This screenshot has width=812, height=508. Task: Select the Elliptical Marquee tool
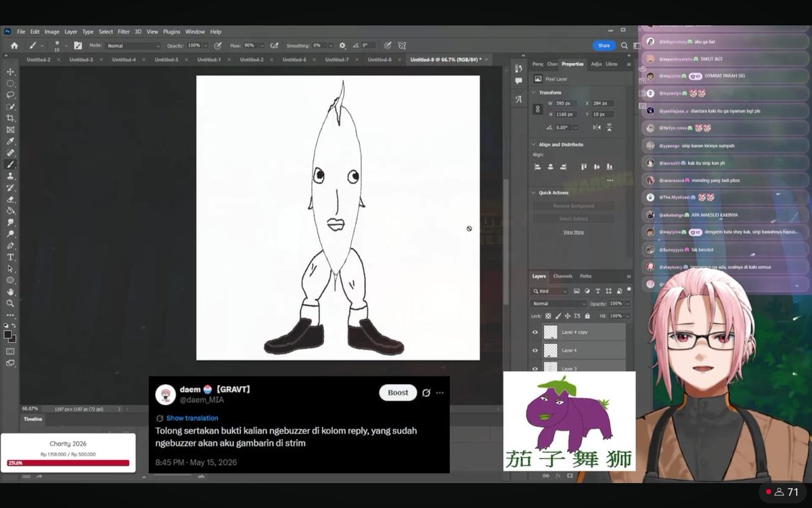point(10,83)
